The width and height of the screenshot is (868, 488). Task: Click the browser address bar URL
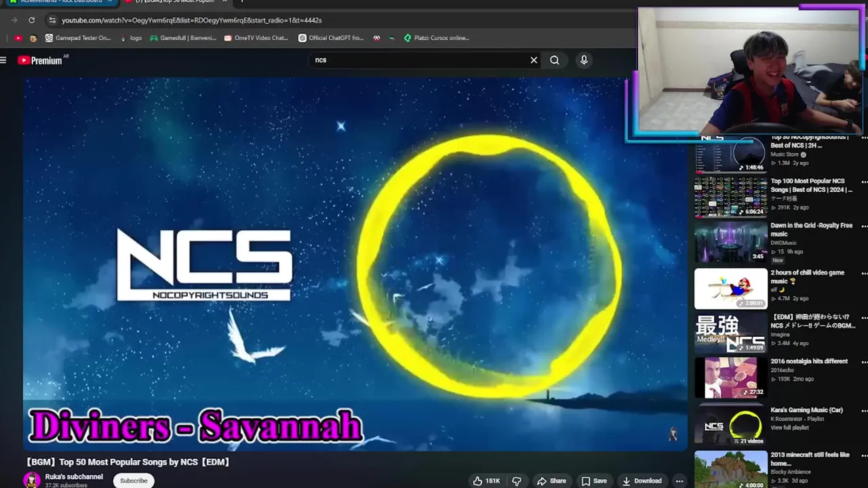[x=192, y=20]
